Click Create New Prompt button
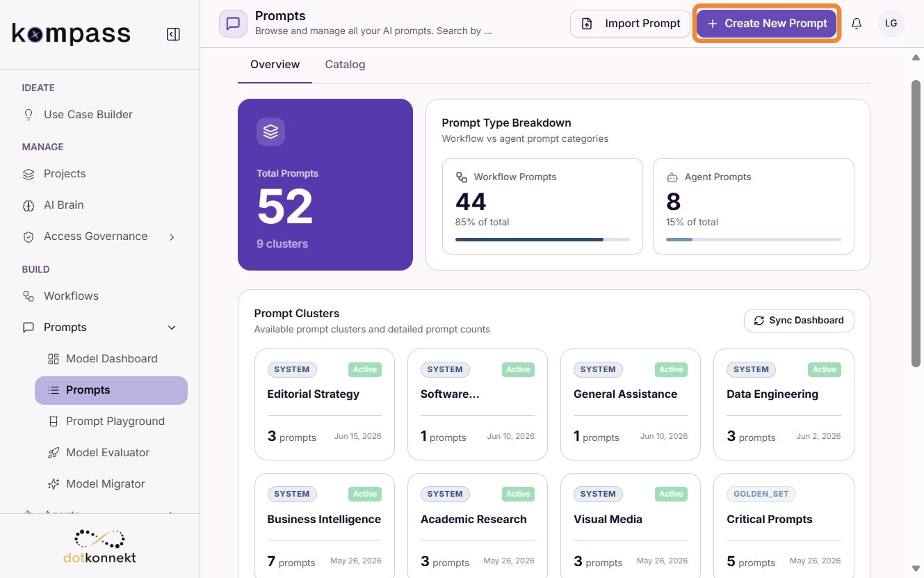The height and width of the screenshot is (578, 924). coord(767,24)
